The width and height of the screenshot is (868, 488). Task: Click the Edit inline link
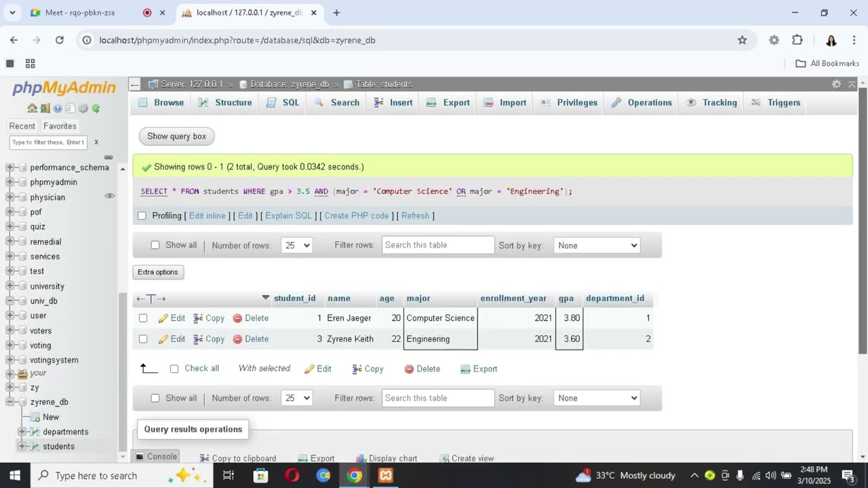(207, 216)
